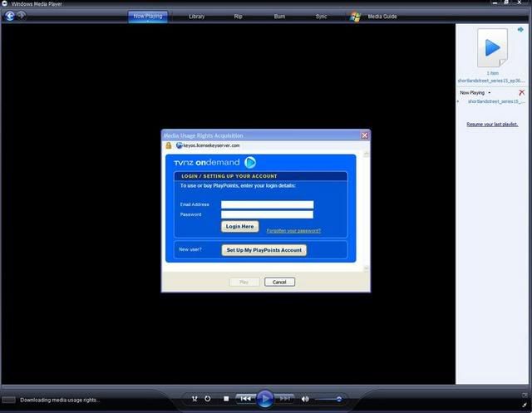Click Set Up My PlayPoints Account button
The image size is (532, 413).
tap(264, 250)
